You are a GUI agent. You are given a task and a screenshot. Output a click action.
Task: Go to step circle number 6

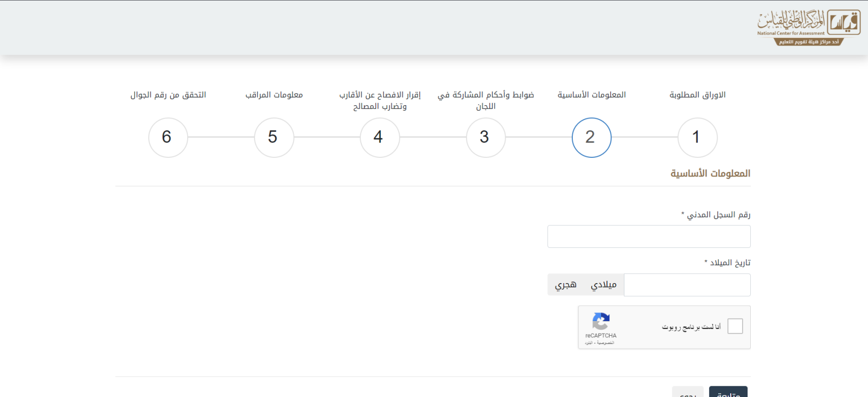168,138
